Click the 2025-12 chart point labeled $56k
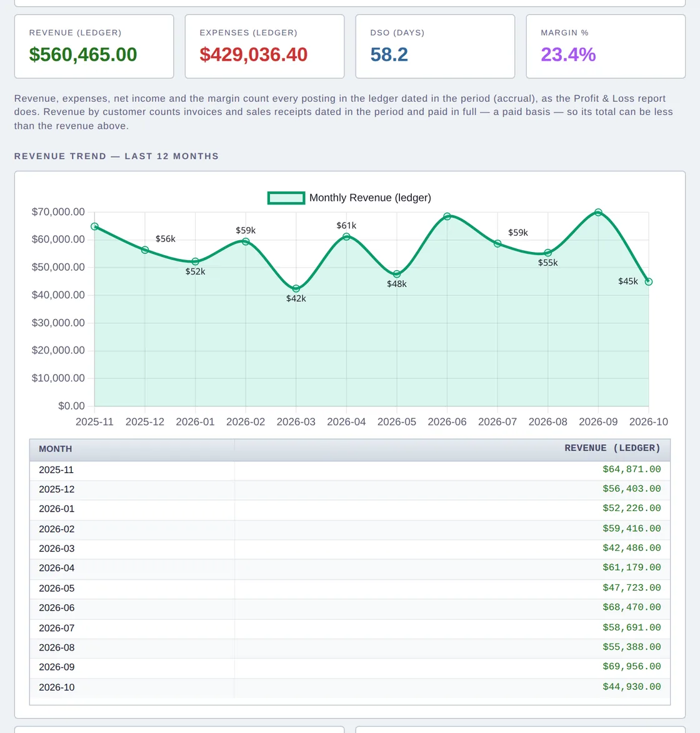 (x=145, y=250)
